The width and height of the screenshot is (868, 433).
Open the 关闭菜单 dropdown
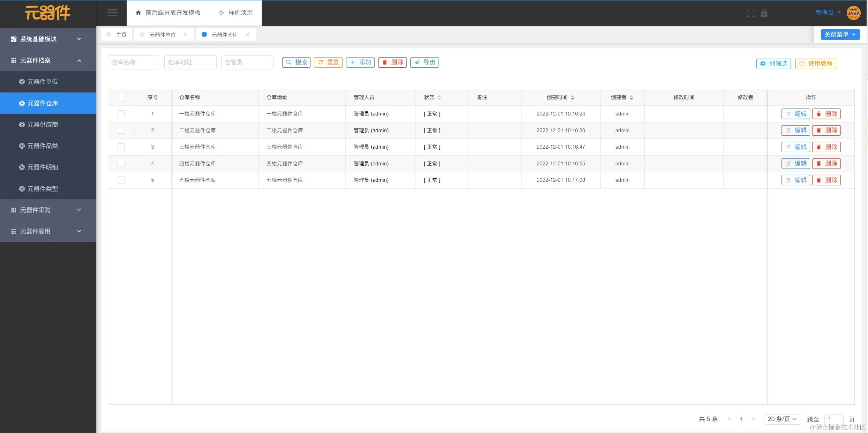pos(840,35)
